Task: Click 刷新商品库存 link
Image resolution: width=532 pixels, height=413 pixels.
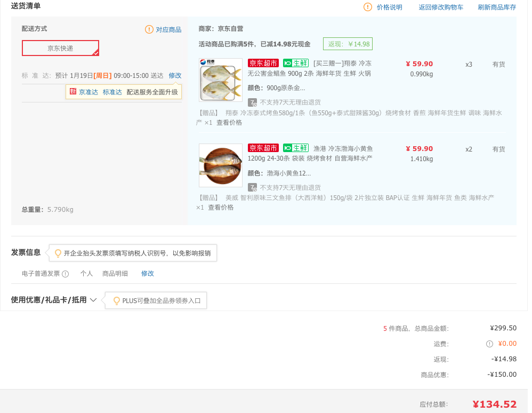Action: coord(497,7)
